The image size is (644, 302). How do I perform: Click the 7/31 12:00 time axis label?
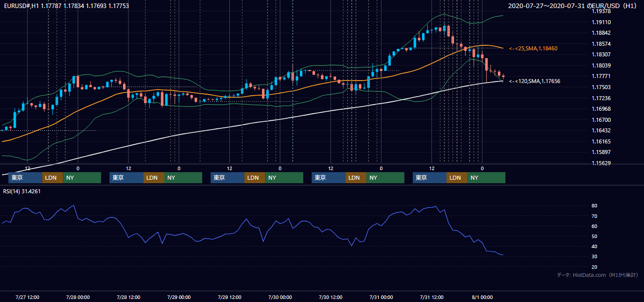click(431, 297)
